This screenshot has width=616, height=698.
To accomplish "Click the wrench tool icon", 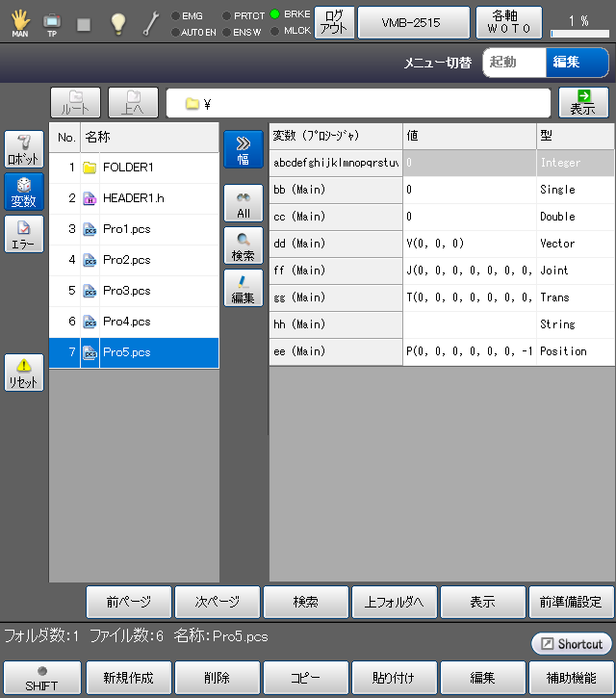I will tap(151, 23).
